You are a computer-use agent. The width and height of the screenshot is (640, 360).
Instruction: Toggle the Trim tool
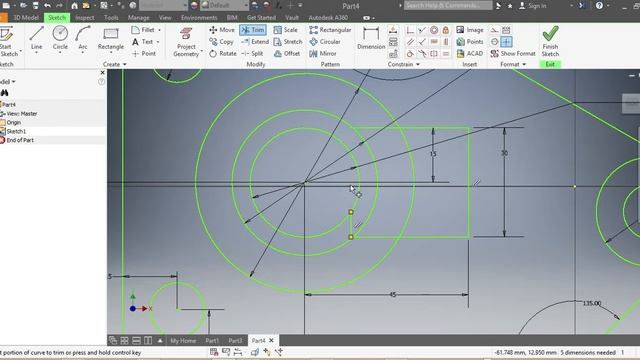(253, 30)
